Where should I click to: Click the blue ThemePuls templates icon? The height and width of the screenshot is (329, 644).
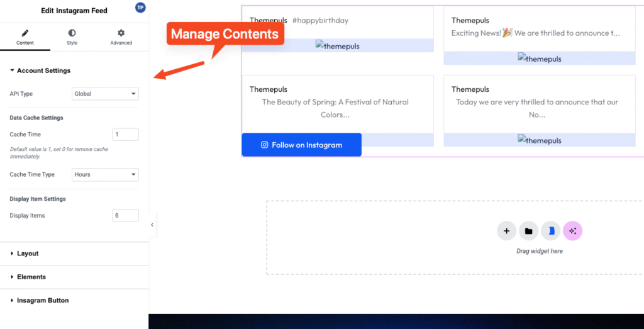coord(551,231)
